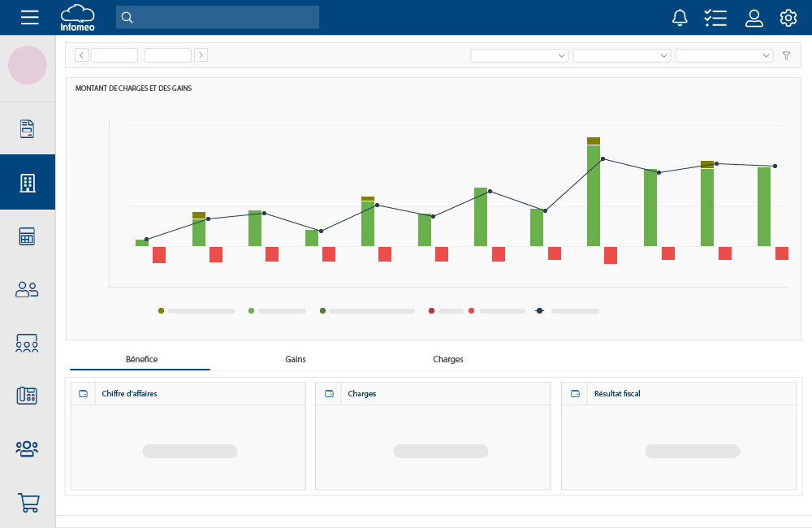Open the shopping cart from sidebar
The height and width of the screenshot is (528, 812).
(27, 502)
